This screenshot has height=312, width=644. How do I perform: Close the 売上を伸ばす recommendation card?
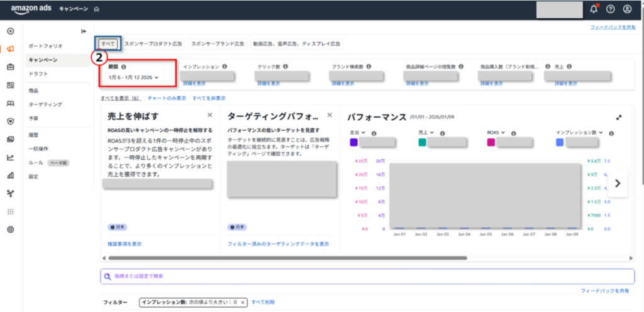210,115
